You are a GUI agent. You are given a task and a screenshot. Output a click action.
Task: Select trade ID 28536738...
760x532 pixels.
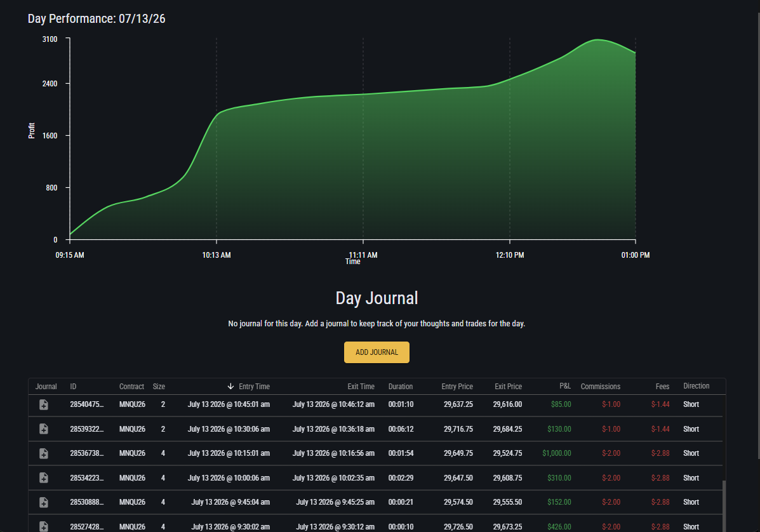(87, 453)
